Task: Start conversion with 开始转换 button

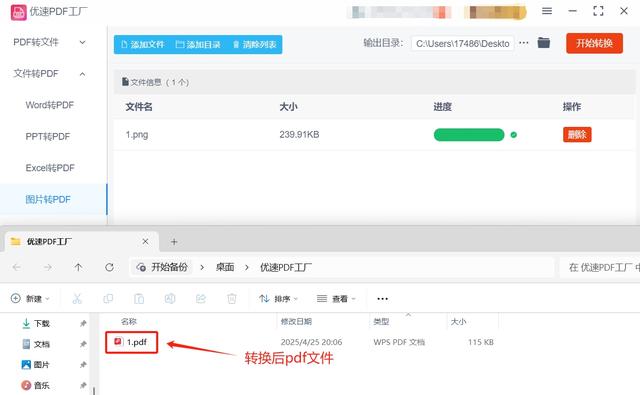Action: coord(594,43)
